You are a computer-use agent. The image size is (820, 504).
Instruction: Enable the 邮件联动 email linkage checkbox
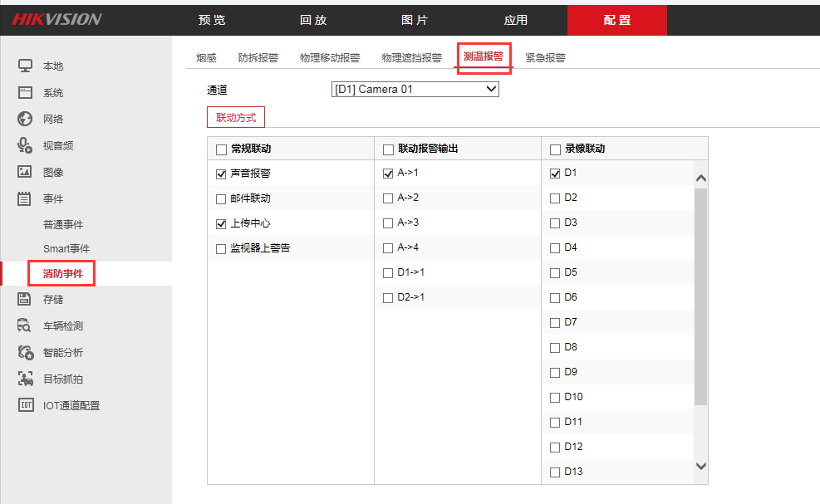(221, 198)
